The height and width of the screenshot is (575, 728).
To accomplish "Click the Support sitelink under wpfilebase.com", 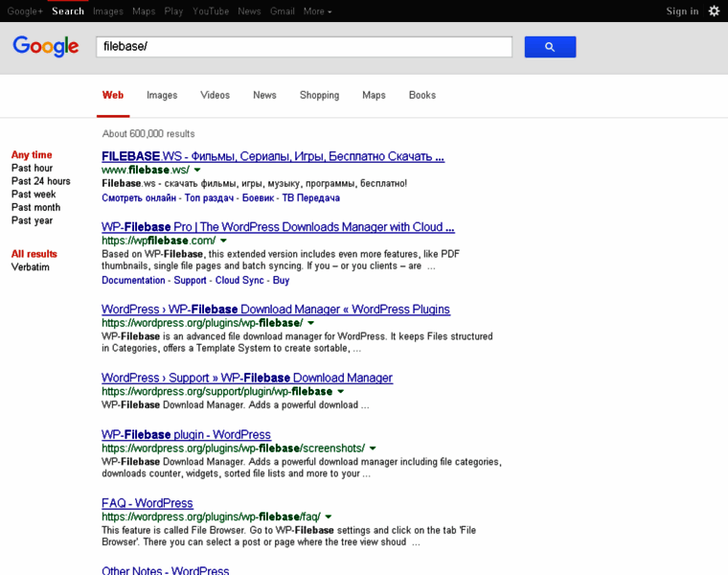I will pyautogui.click(x=190, y=281).
